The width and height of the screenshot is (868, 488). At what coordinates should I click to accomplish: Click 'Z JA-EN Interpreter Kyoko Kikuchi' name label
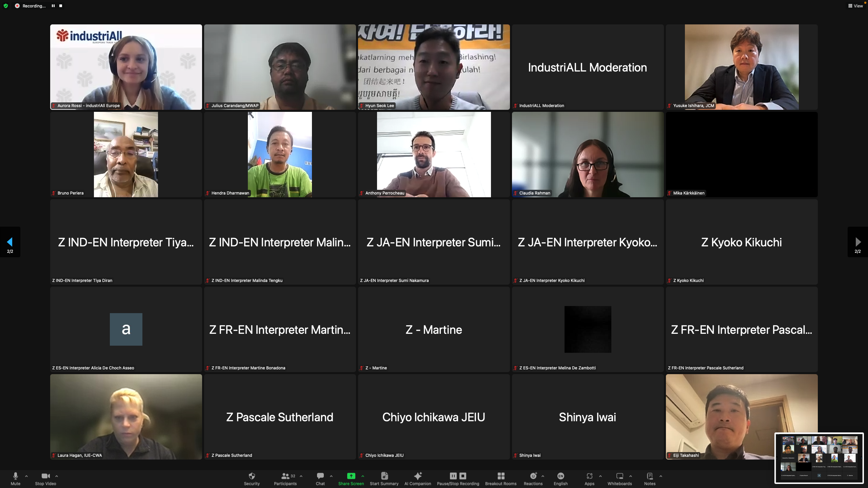pyautogui.click(x=552, y=281)
